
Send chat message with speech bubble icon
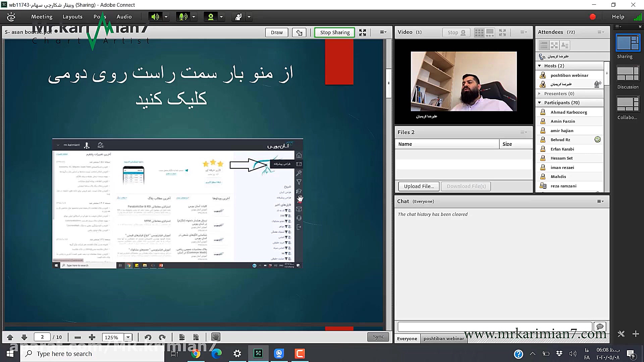(x=600, y=326)
